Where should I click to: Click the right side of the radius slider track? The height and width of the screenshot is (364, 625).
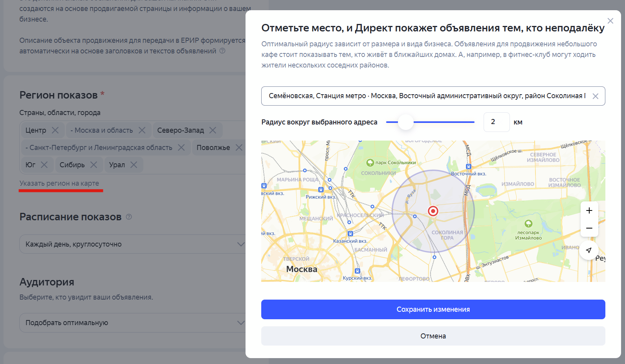(444, 122)
